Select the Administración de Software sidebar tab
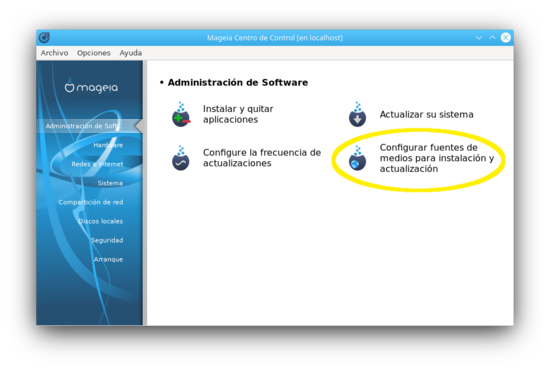550x369 pixels. coord(89,126)
